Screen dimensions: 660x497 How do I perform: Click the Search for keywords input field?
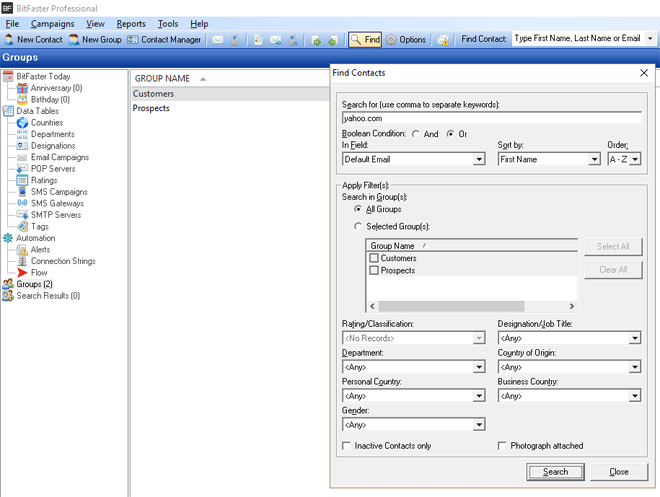(490, 118)
